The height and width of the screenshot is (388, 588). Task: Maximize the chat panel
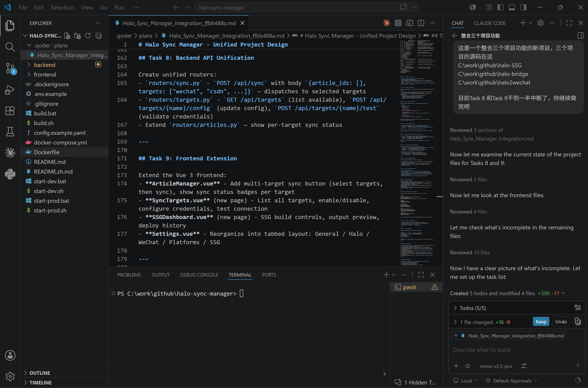569,23
